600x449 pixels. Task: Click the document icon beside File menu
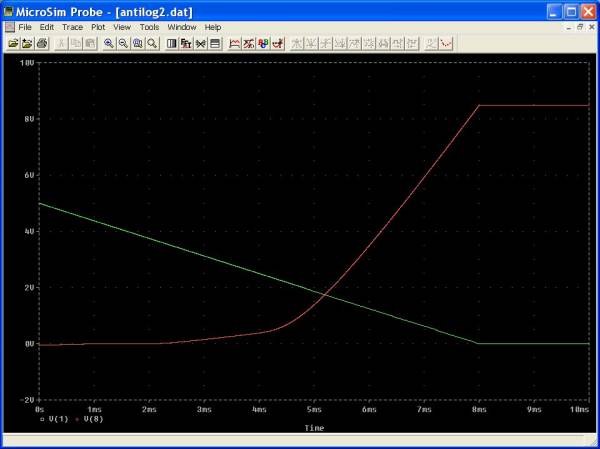(9, 27)
